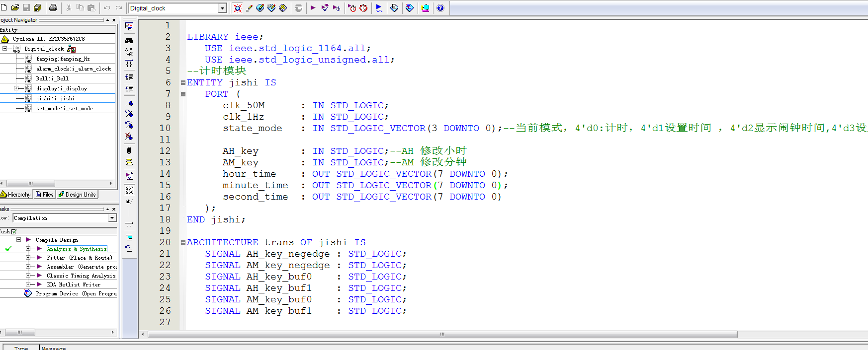Close the Project Navigator panel
The image size is (868, 350).
(114, 20)
